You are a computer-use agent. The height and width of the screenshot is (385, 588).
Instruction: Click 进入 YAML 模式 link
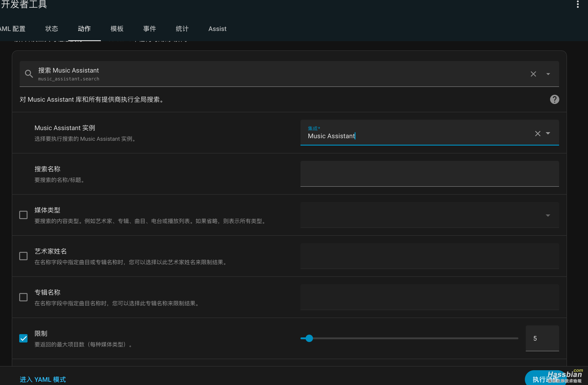click(43, 379)
